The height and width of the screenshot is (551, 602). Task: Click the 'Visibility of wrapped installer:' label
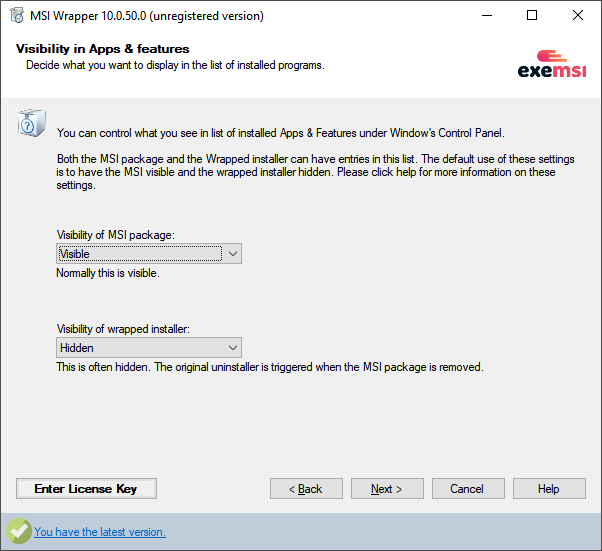coord(123,329)
